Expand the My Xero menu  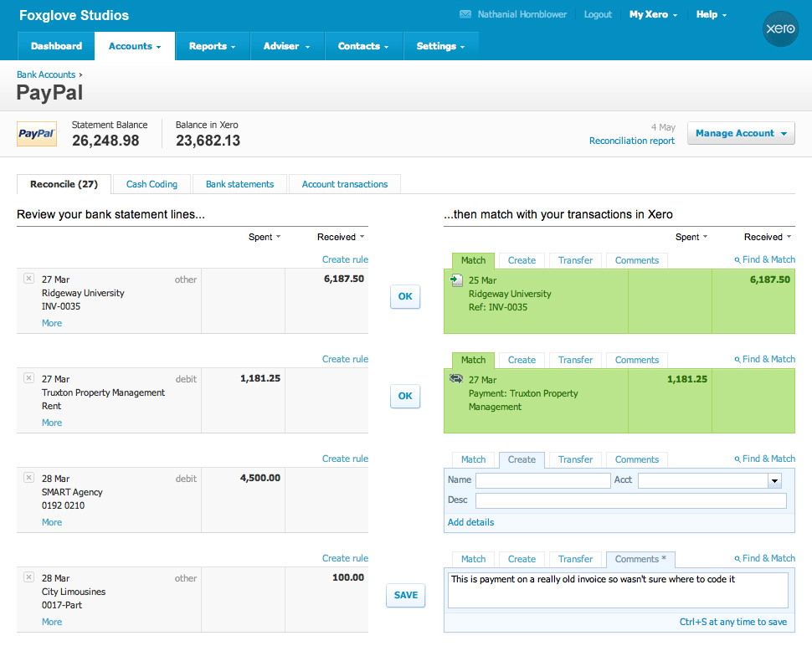pos(653,14)
